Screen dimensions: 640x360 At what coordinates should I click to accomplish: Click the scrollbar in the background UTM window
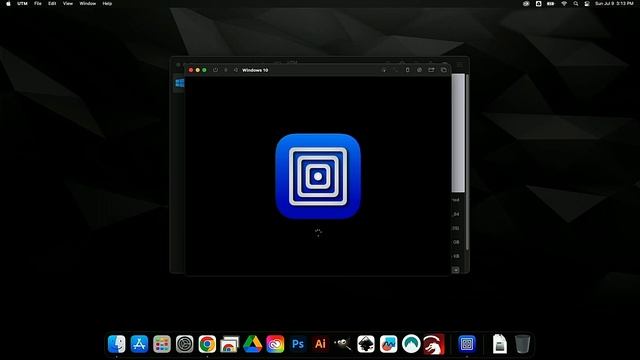(467, 162)
